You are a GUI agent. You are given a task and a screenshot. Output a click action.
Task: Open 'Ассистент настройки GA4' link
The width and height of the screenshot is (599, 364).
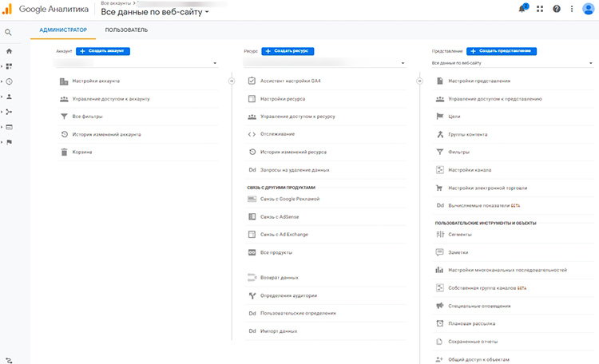click(291, 81)
